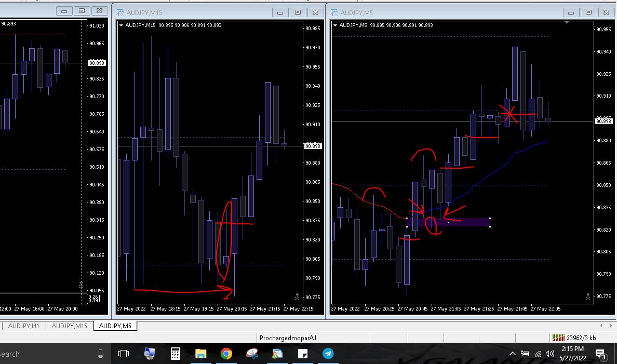Click the battery icon in system tray
Image resolution: width=617 pixels, height=364 pixels.
pyautogui.click(x=525, y=354)
